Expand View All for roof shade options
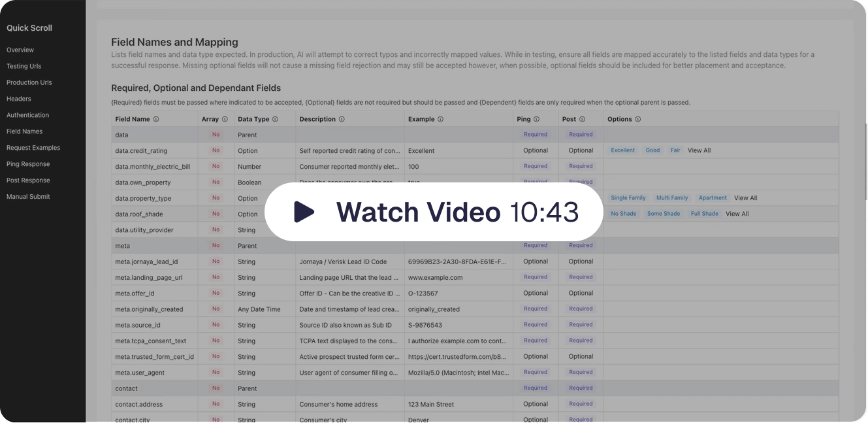The image size is (868, 423). click(x=737, y=214)
